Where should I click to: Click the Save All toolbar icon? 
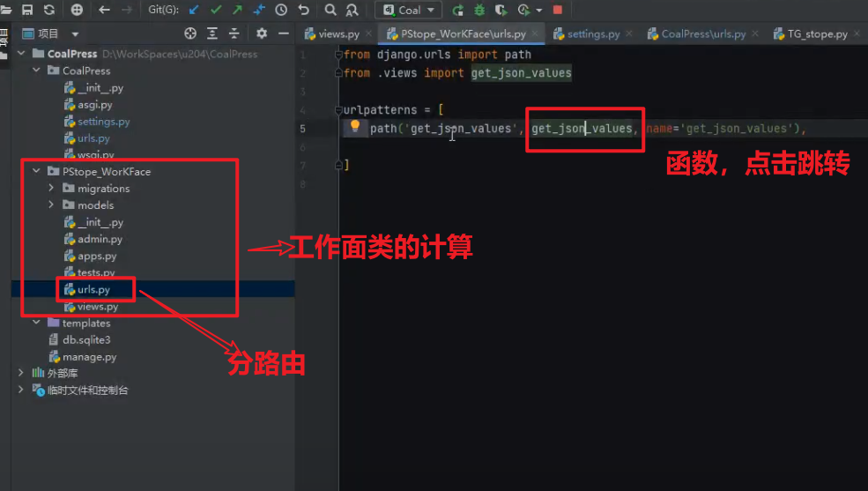click(x=26, y=10)
